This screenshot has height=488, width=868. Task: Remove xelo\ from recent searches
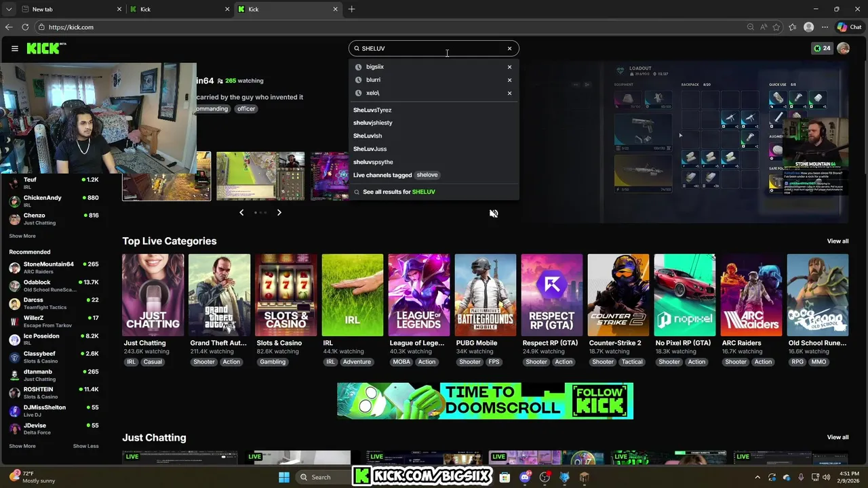[x=509, y=93]
